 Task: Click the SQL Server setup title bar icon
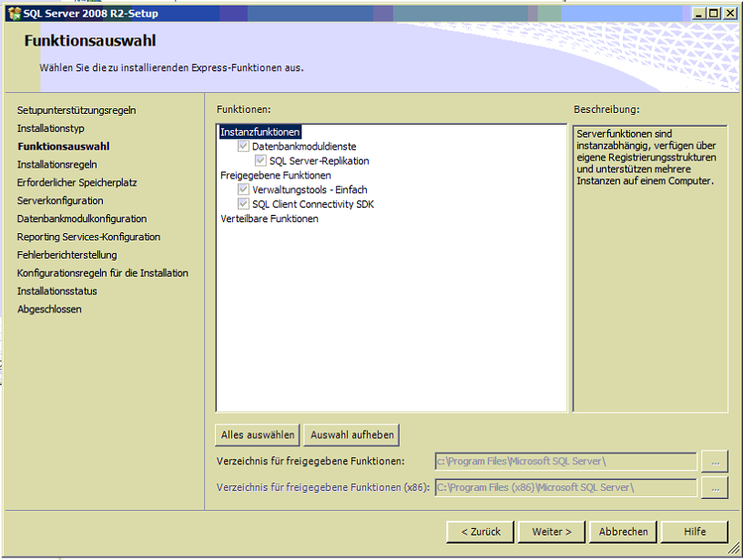[x=15, y=14]
